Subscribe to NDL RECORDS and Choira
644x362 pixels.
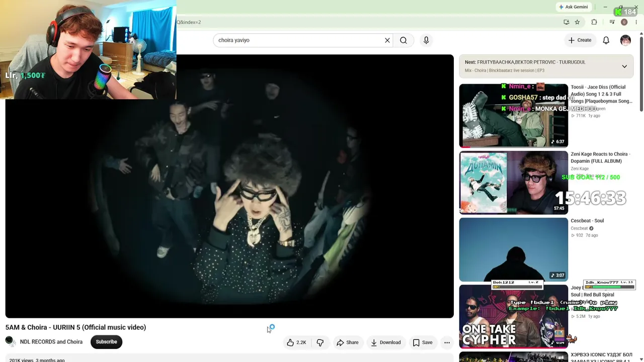coord(106,342)
